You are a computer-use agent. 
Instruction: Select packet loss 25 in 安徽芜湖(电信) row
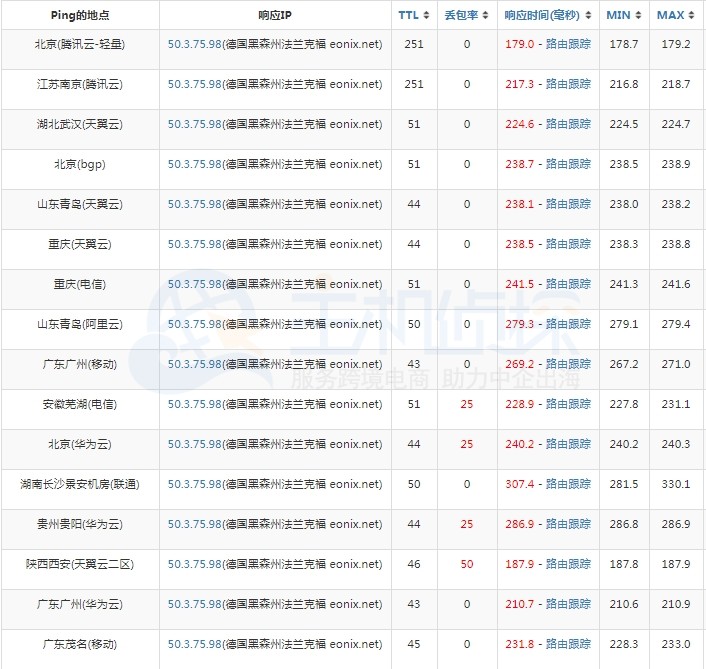(x=466, y=404)
